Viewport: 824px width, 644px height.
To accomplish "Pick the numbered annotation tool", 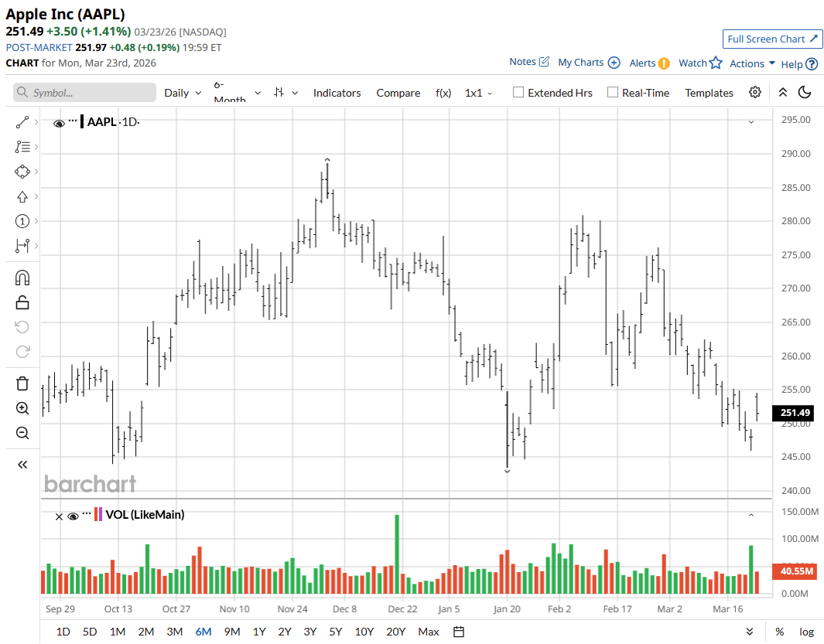I will tap(22, 221).
